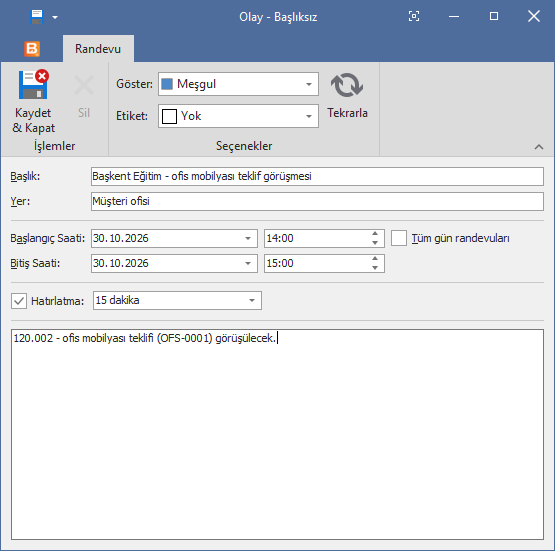
Task: Open the Başlangıç Saati date picker dropdown
Action: [x=248, y=239]
